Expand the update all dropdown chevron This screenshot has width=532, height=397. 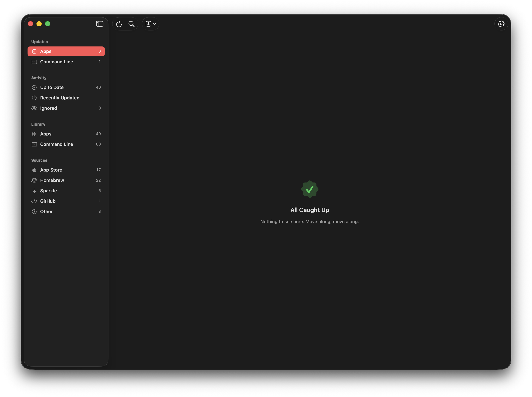(x=155, y=24)
